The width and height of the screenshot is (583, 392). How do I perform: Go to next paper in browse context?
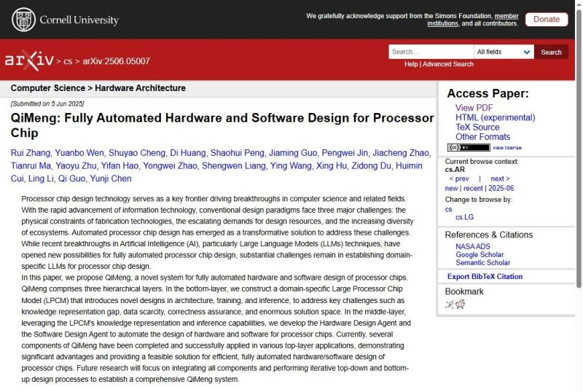[500, 179]
